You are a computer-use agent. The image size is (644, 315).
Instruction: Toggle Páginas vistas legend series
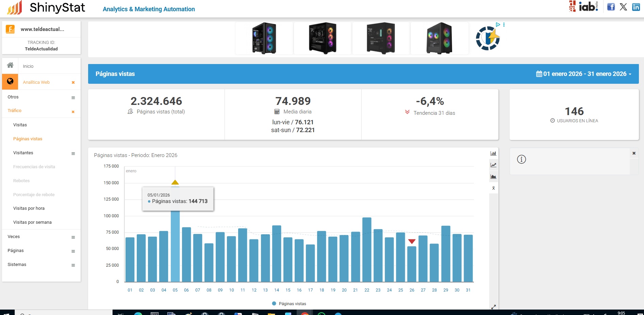coord(289,303)
